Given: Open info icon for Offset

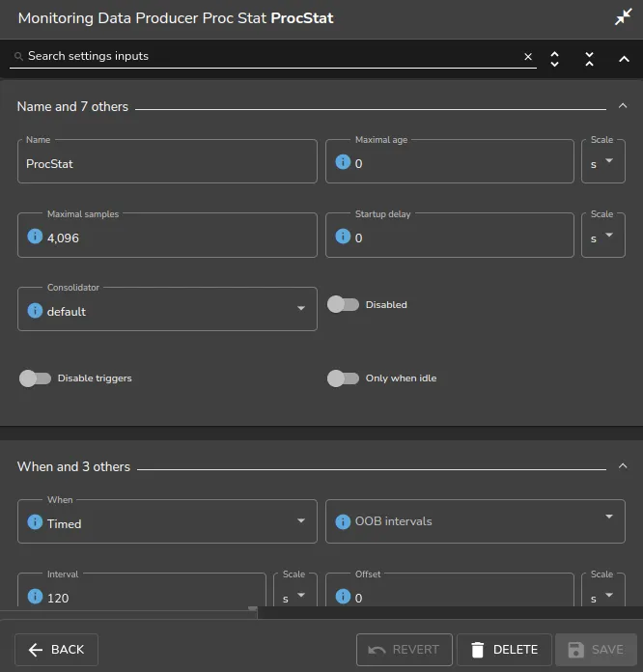Looking at the screenshot, I should (343, 596).
